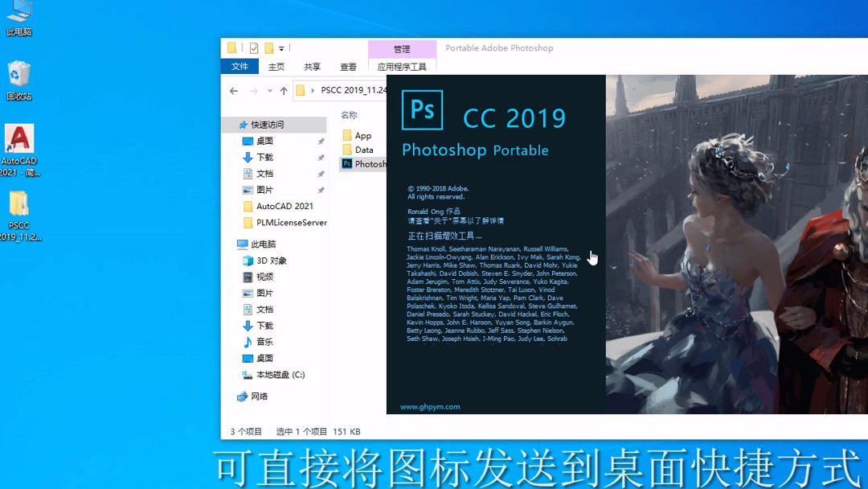Select the Data folder in the file list
Image resolution: width=868 pixels, height=489 pixels.
click(362, 149)
